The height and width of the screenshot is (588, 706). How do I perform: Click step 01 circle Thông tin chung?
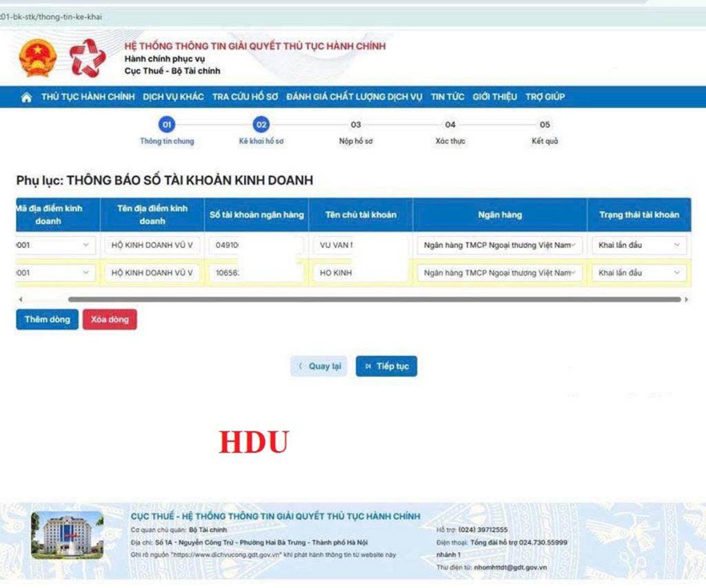167,125
